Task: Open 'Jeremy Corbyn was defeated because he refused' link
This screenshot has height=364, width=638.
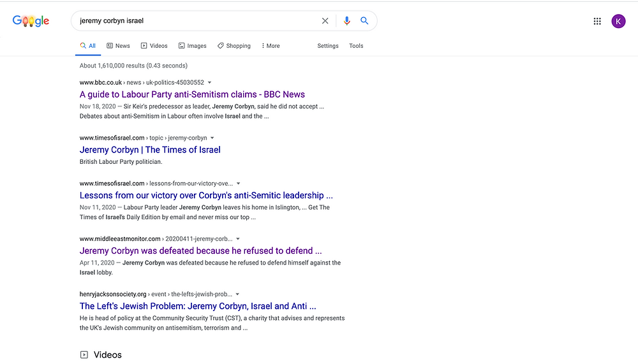Action: 200,251
